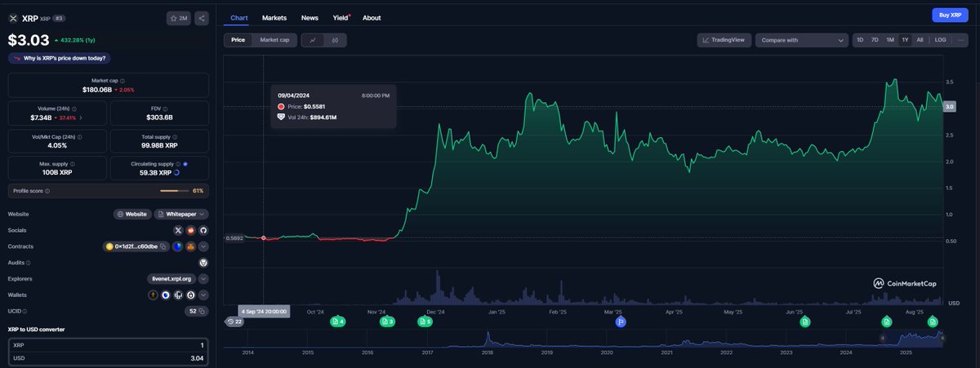Select the line chart style icon
Screen dimensions: 980x368
pos(313,40)
